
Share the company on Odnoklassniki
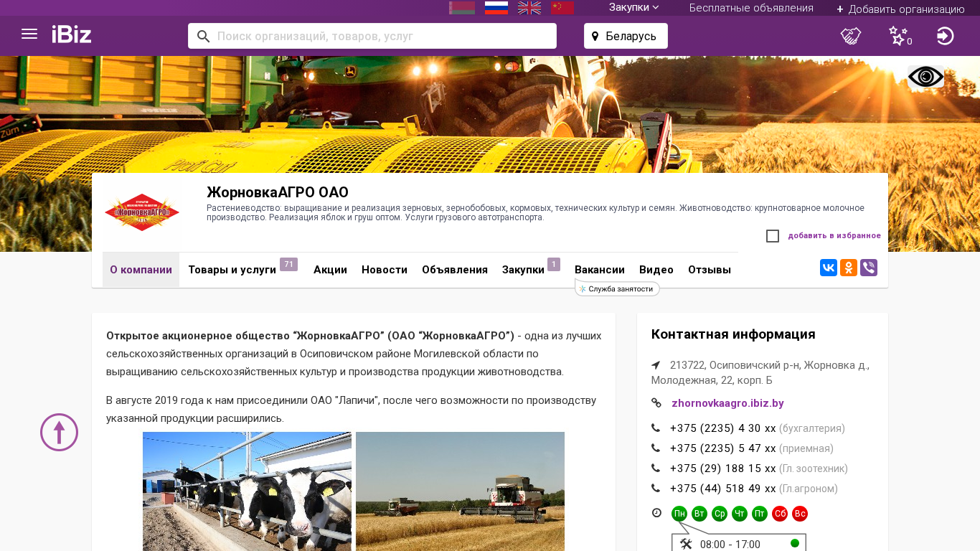tap(849, 268)
